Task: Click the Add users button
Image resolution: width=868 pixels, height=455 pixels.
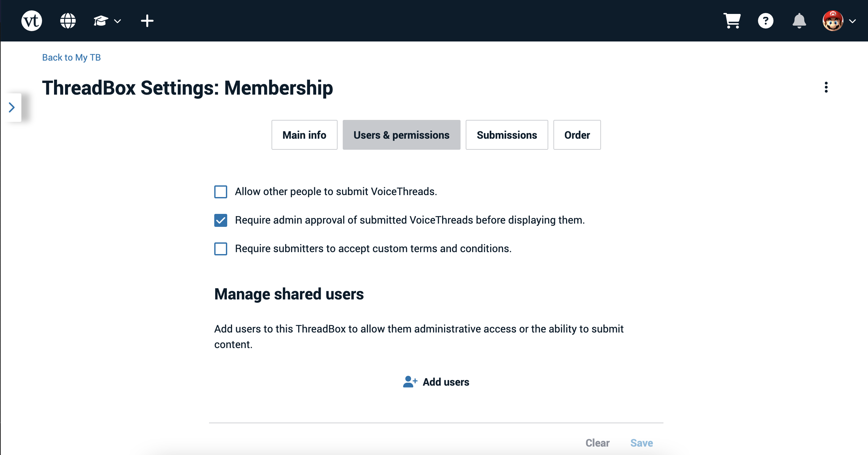Action: click(436, 381)
